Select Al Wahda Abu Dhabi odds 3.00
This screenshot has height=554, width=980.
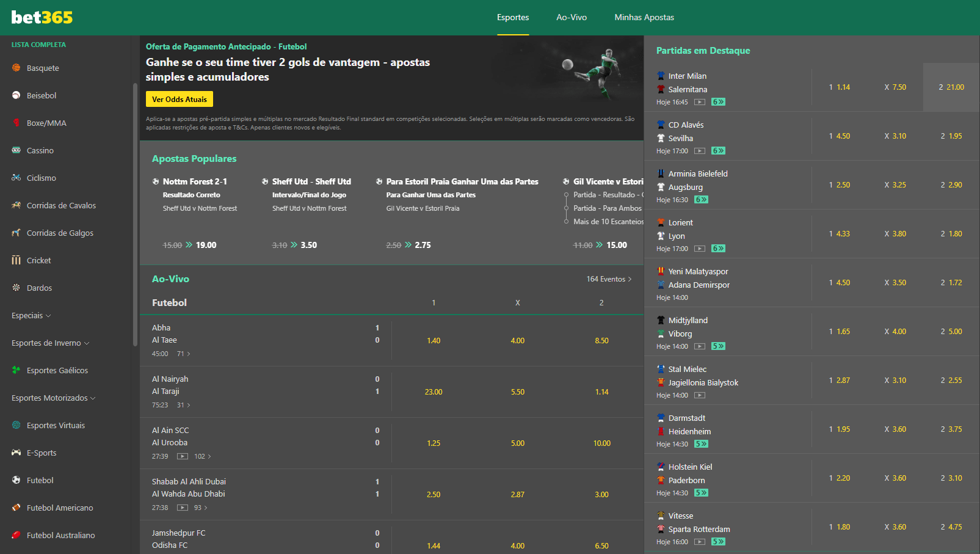[602, 495]
